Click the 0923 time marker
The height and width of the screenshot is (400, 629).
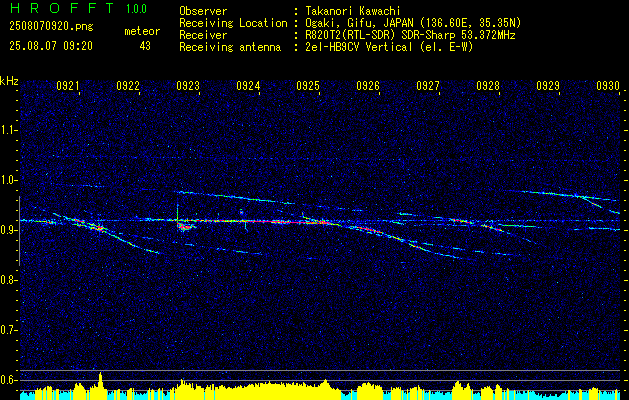(x=188, y=86)
